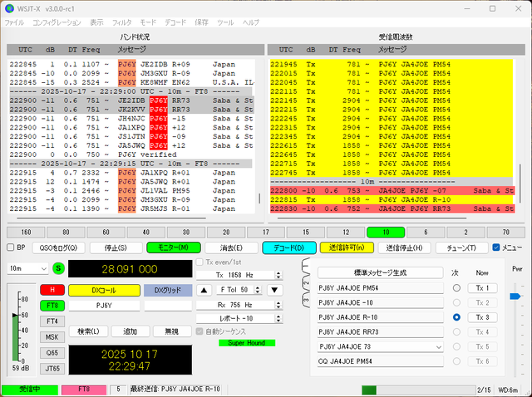This screenshot has height=397, width=532.
Task: Open the 保存 menu
Action: point(201,22)
